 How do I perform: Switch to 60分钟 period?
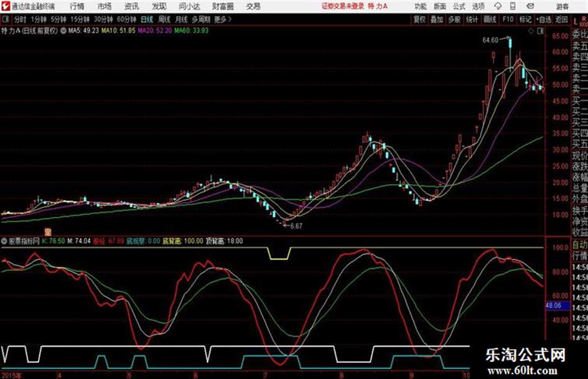[127, 19]
